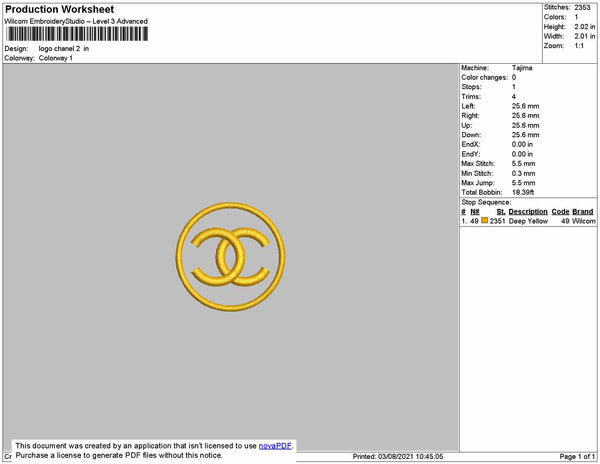Select the Deep Yellow color swatch
The width and height of the screenshot is (600, 464).
pyautogui.click(x=484, y=221)
